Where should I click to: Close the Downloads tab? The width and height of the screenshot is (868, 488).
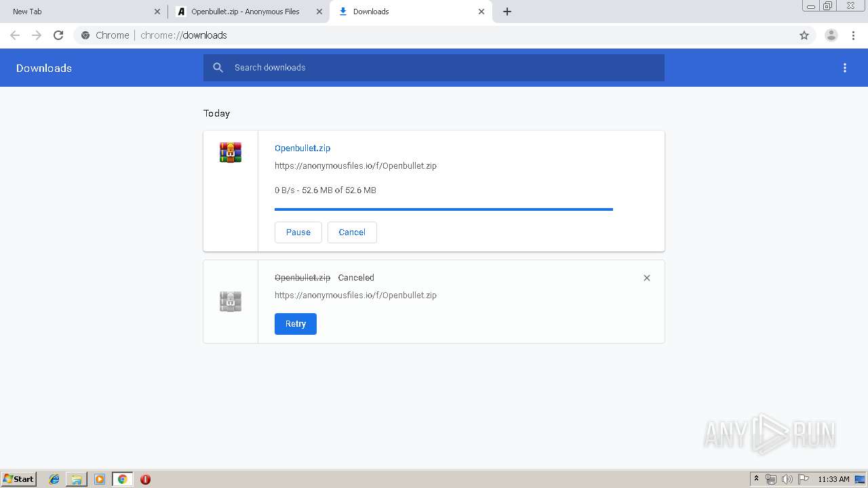pos(481,12)
